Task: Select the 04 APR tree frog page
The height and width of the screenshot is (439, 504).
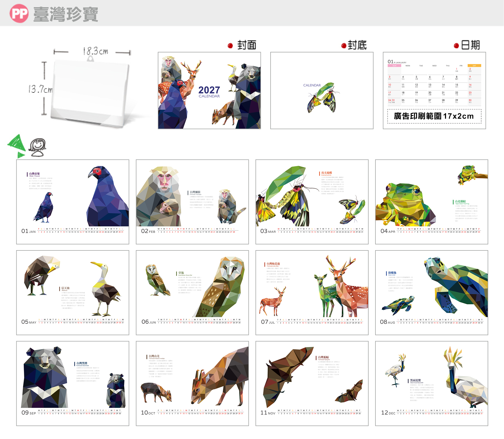Action: click(x=432, y=202)
